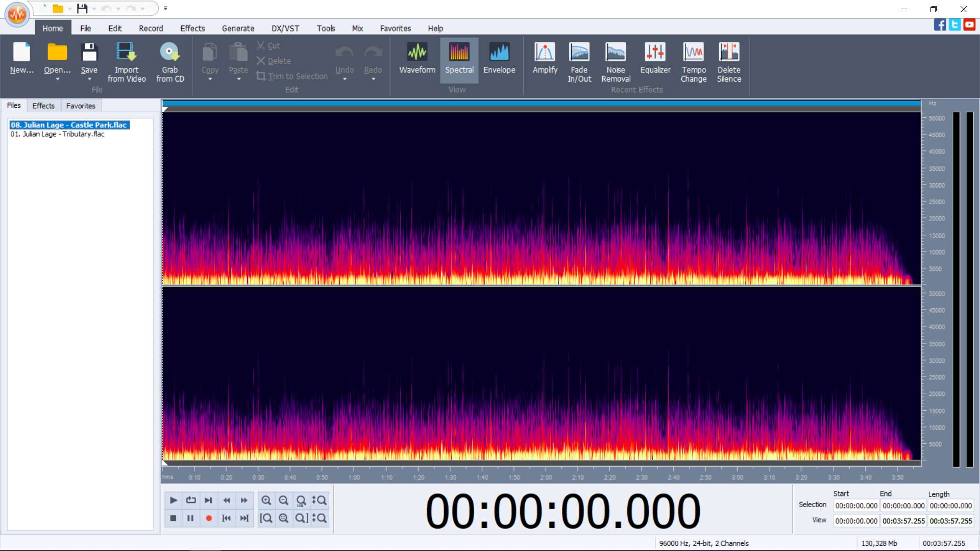Open the quick access toolbar customize arrow

pyautogui.click(x=165, y=8)
